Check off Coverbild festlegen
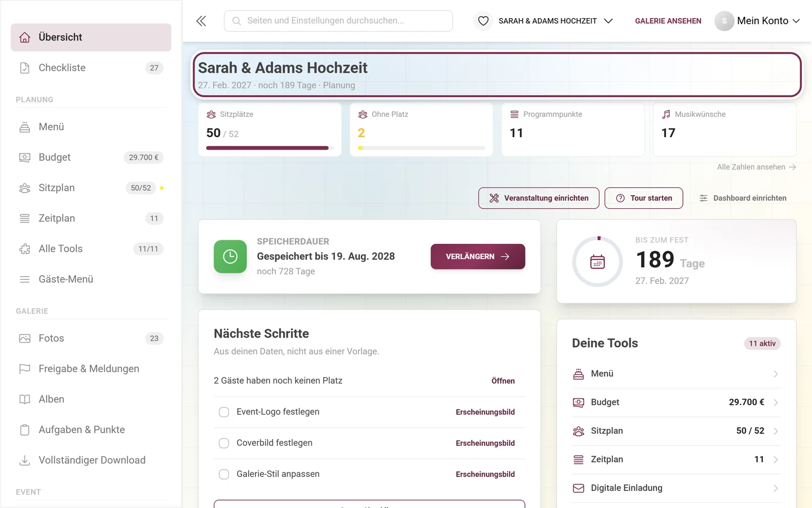 [x=224, y=443]
